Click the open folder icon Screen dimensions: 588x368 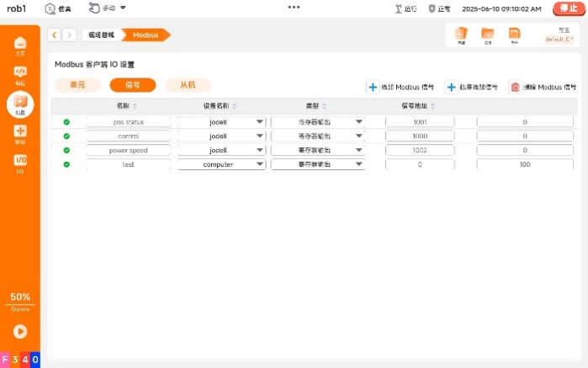pos(487,35)
